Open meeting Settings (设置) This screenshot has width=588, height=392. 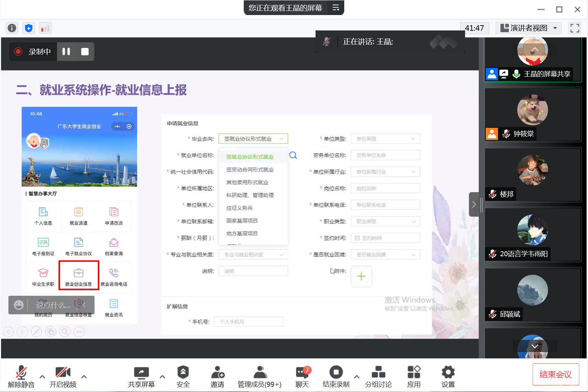[x=448, y=377]
